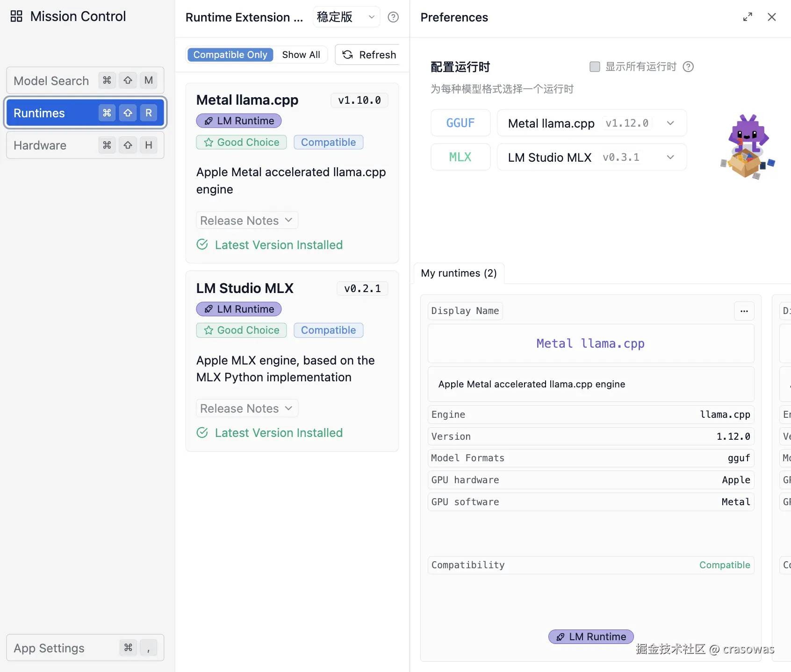Open the MLX runtime selection dropdown

click(591, 157)
